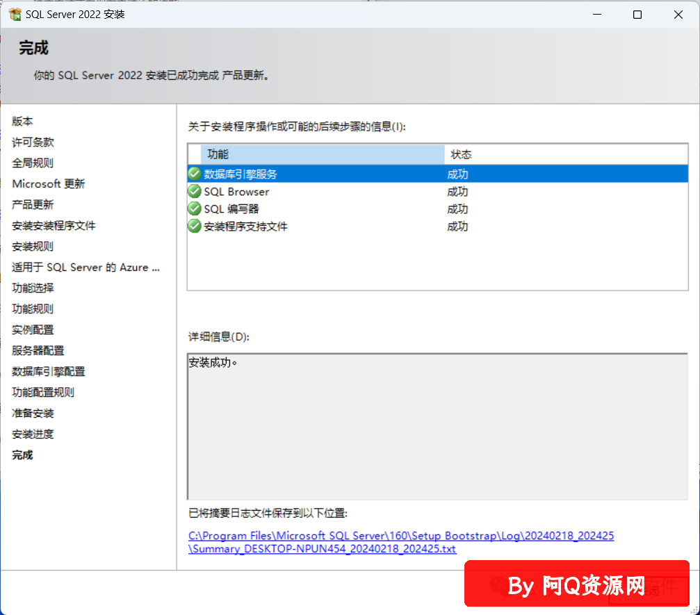The width and height of the screenshot is (700, 615).
Task: Click 成功 status of 安装程序支持文件 row
Action: click(x=457, y=227)
